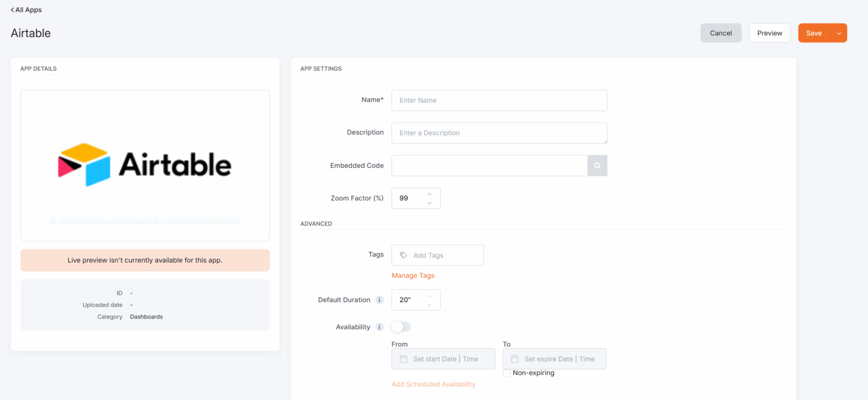This screenshot has height=400, width=868.
Task: Enable the Availability toggle switch
Action: [x=401, y=327]
